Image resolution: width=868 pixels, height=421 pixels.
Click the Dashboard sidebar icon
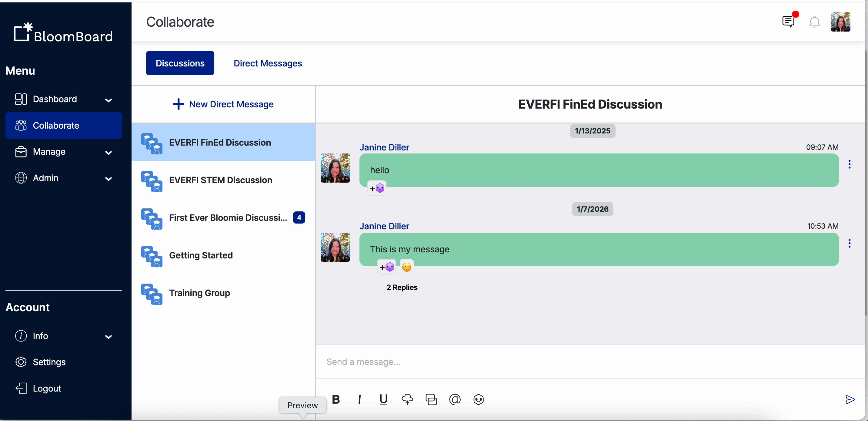point(21,99)
